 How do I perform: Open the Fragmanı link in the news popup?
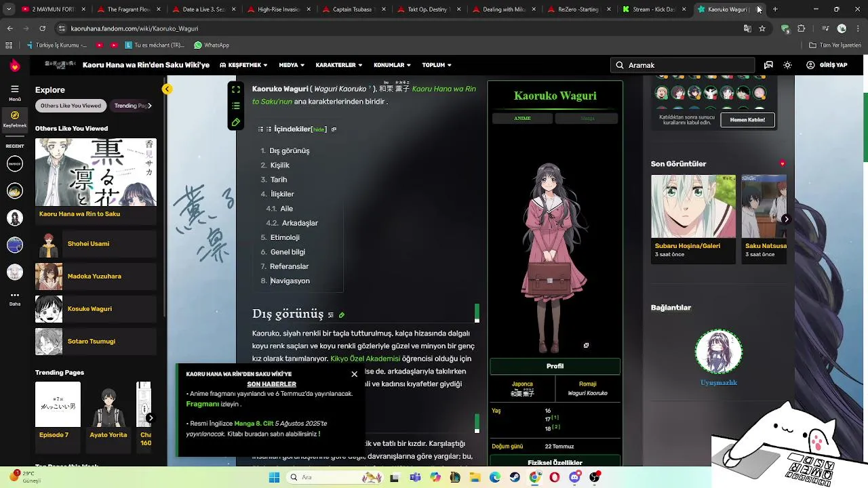[x=202, y=404]
